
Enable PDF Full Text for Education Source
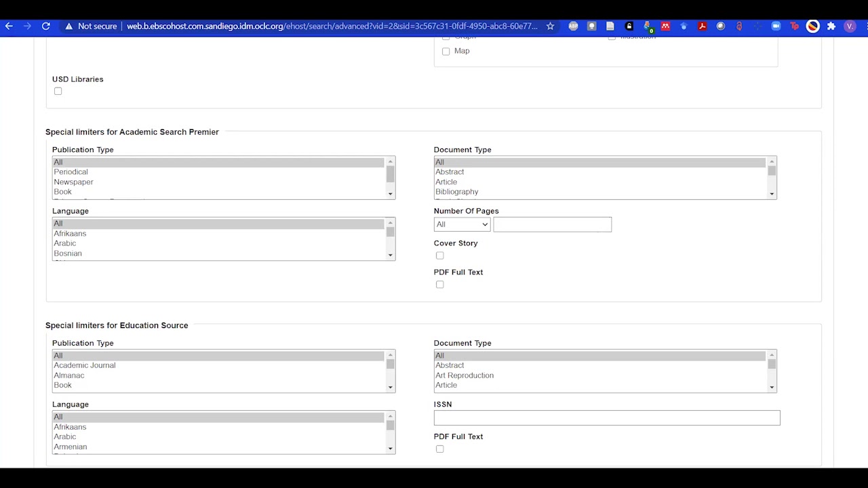click(x=439, y=449)
